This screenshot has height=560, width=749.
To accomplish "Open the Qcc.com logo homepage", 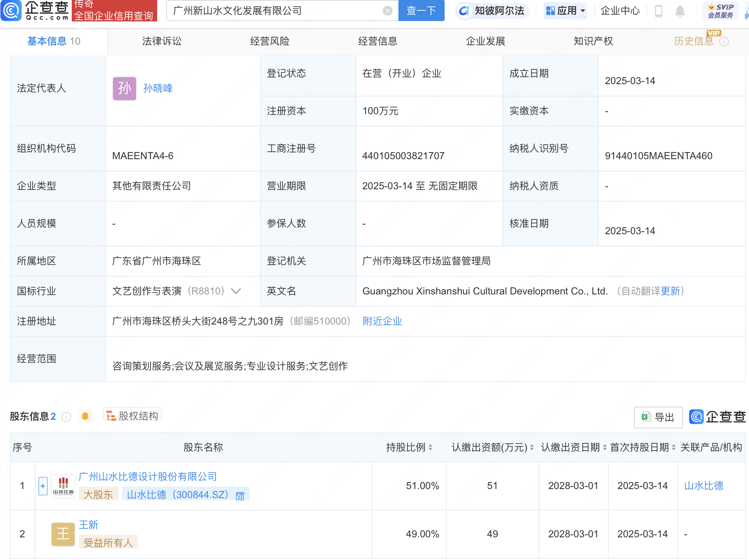I will (35, 10).
